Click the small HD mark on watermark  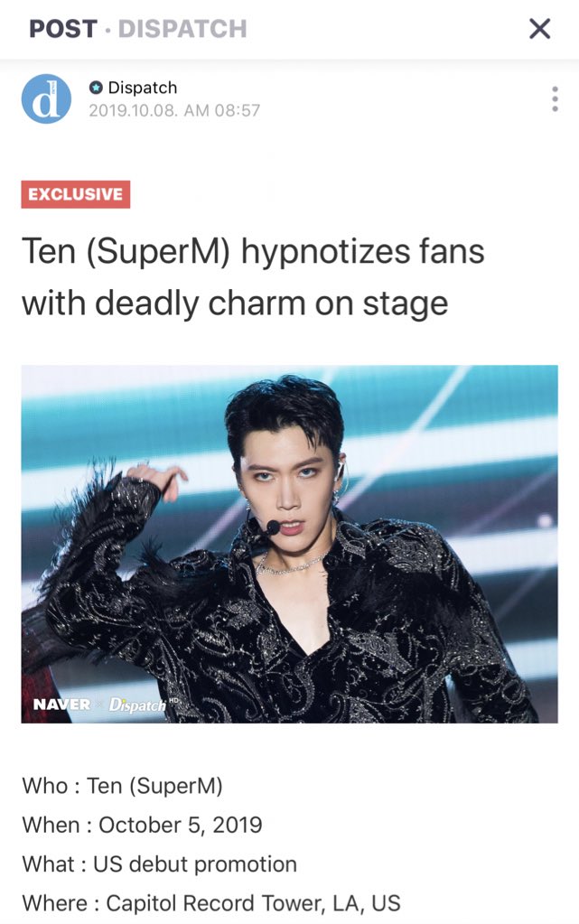[173, 699]
